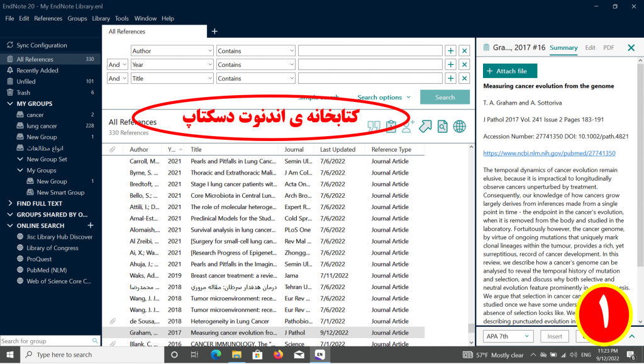Click the Author search text field
The height and width of the screenshot is (364, 644).
[x=370, y=51]
